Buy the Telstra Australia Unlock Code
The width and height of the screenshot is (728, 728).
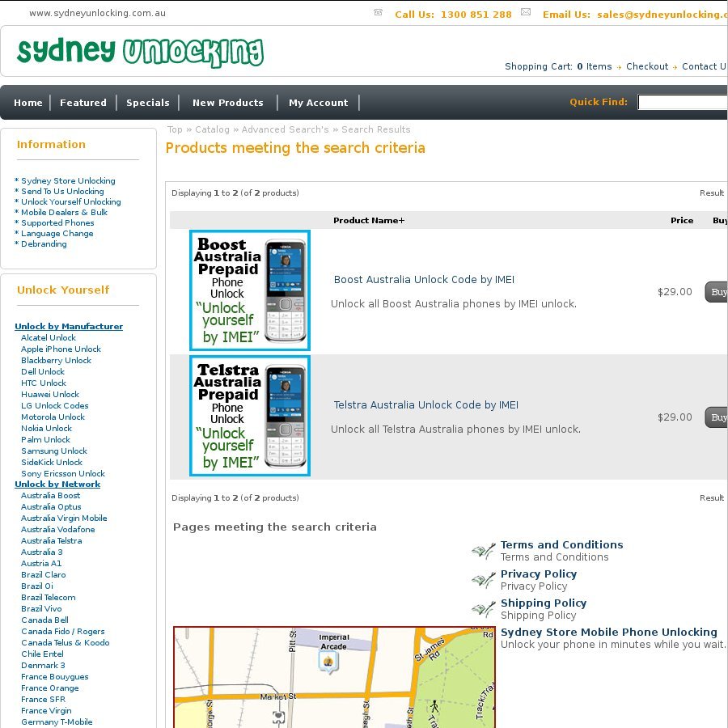coord(717,417)
